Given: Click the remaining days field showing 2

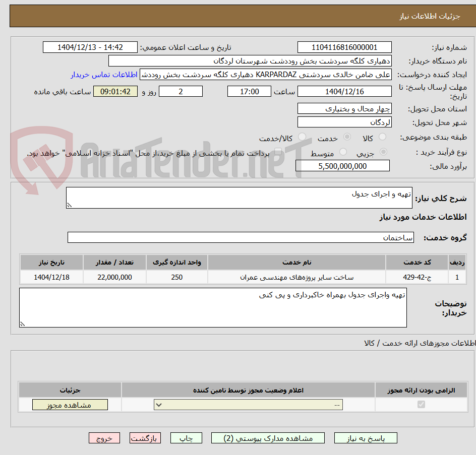Looking at the screenshot, I should pos(181,91).
